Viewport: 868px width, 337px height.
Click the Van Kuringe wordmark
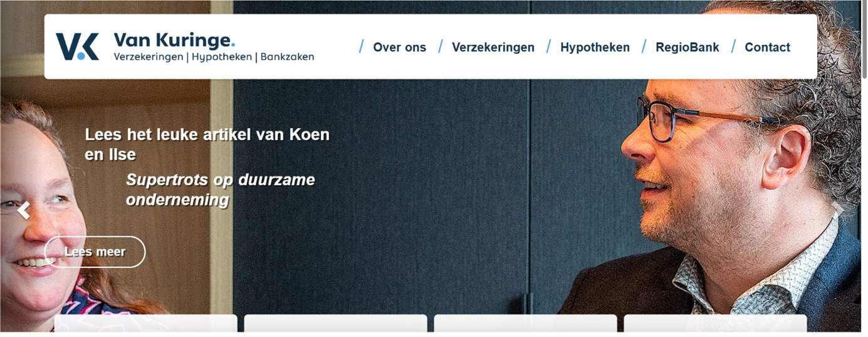coord(174,41)
